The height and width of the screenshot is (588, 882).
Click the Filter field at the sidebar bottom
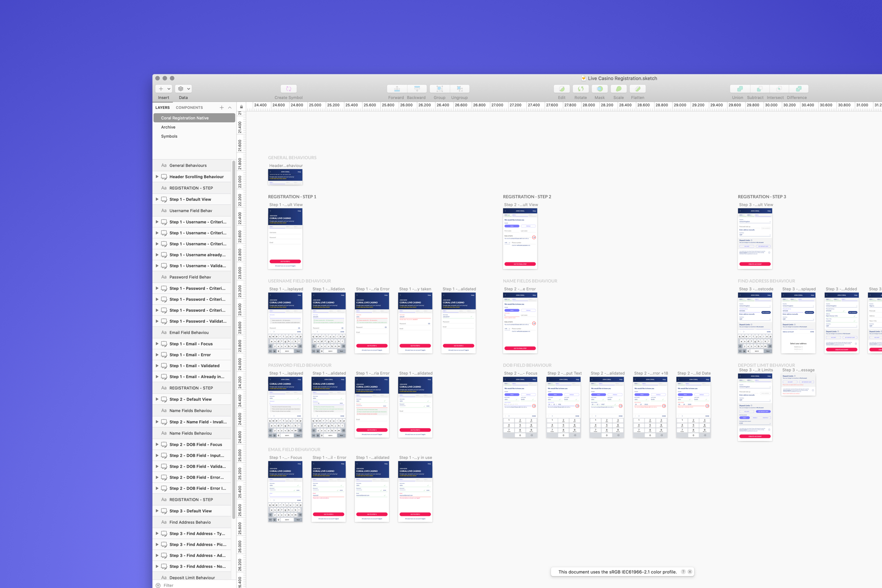click(168, 585)
